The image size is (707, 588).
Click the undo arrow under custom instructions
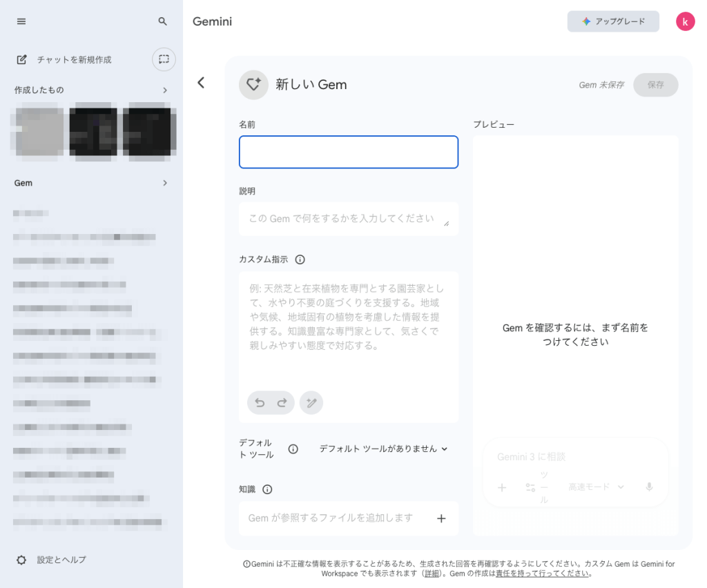click(x=260, y=403)
